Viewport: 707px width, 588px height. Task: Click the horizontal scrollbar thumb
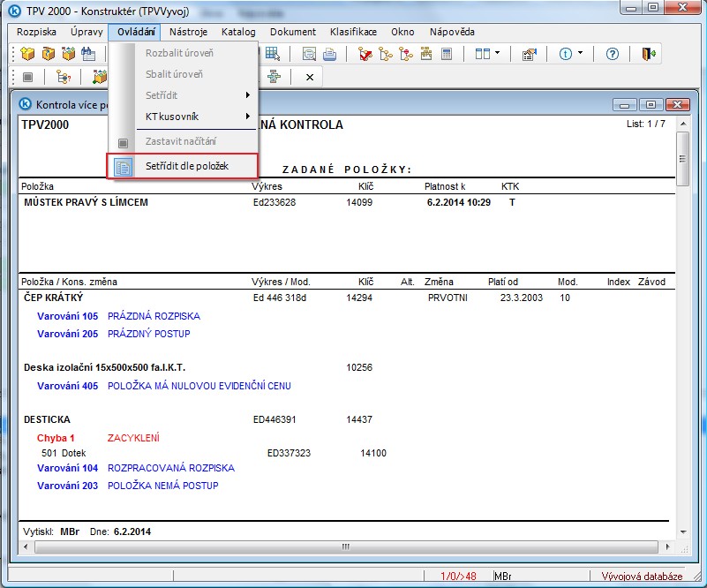(x=345, y=547)
